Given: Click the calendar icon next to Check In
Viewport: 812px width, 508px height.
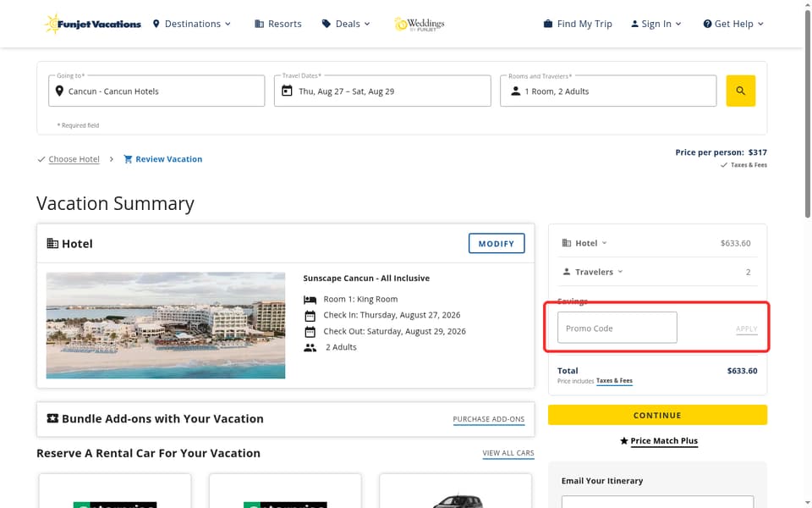Looking at the screenshot, I should coord(310,316).
